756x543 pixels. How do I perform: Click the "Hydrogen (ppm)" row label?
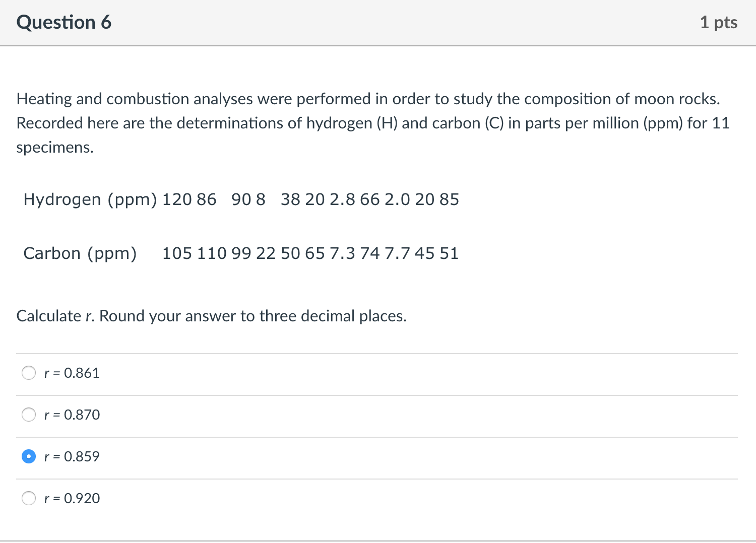pyautogui.click(x=90, y=199)
